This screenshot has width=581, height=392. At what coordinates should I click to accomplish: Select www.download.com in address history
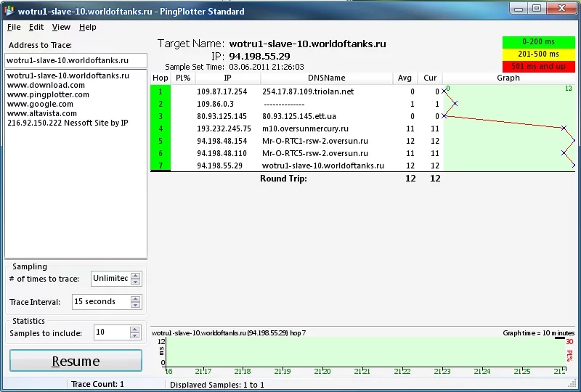(46, 85)
